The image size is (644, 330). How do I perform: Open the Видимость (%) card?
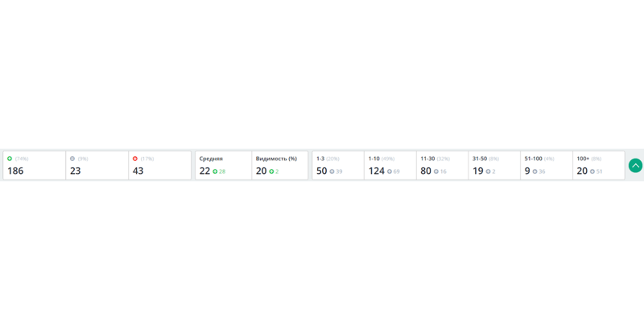click(x=280, y=165)
